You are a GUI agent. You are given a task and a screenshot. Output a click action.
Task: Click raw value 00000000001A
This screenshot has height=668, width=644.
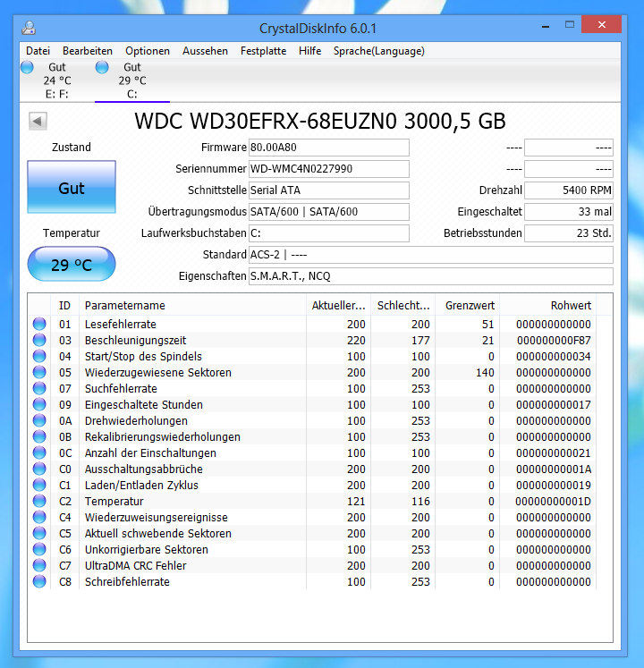click(x=554, y=469)
